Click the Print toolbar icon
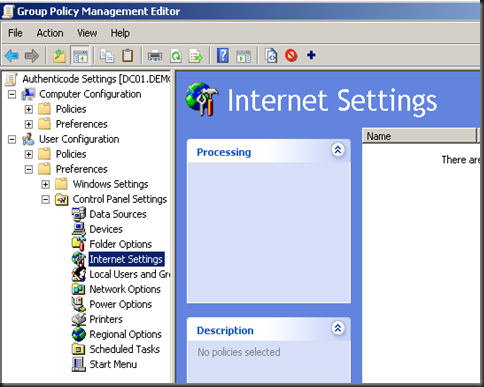The height and width of the screenshot is (387, 484). coord(155,56)
